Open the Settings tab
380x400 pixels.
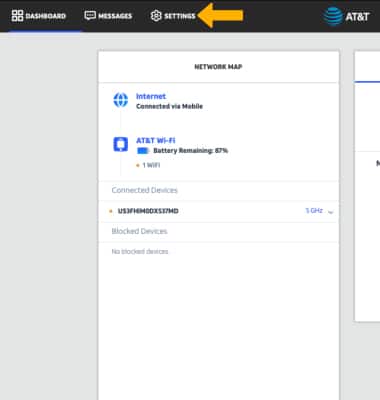click(x=173, y=16)
